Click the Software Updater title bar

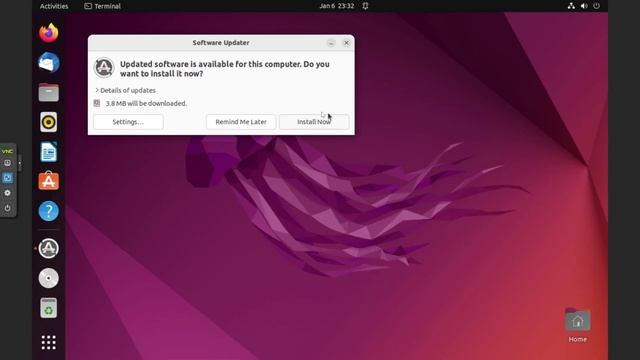coord(221,43)
